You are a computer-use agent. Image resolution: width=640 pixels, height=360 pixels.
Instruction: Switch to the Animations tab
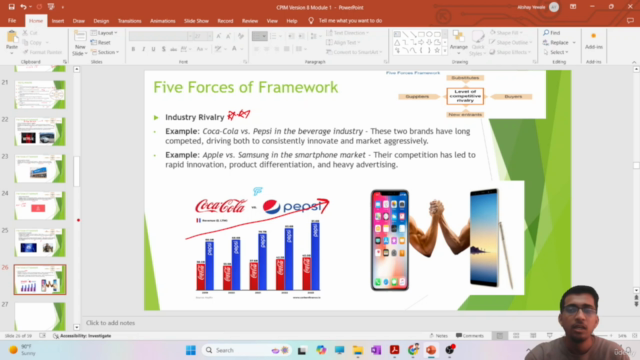click(x=162, y=20)
